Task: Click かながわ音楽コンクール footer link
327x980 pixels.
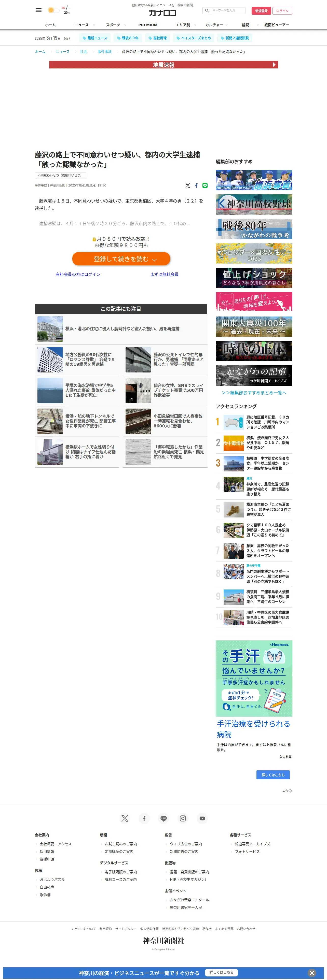Action: pyautogui.click(x=189, y=900)
